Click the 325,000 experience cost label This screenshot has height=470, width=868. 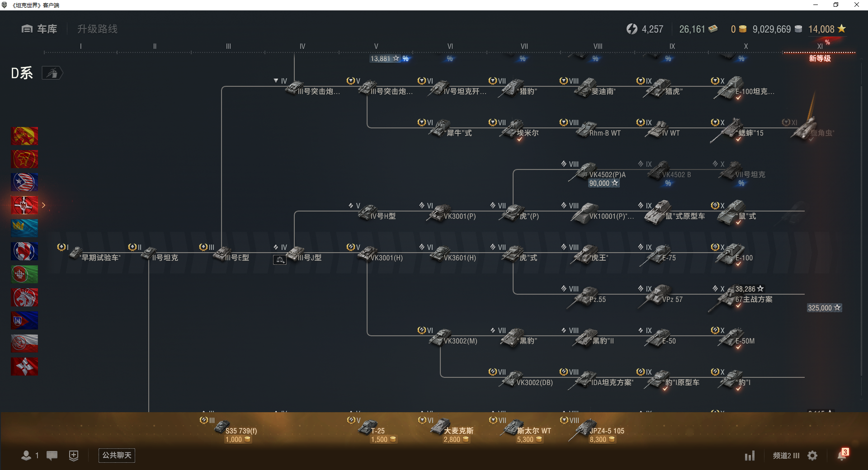coord(824,308)
